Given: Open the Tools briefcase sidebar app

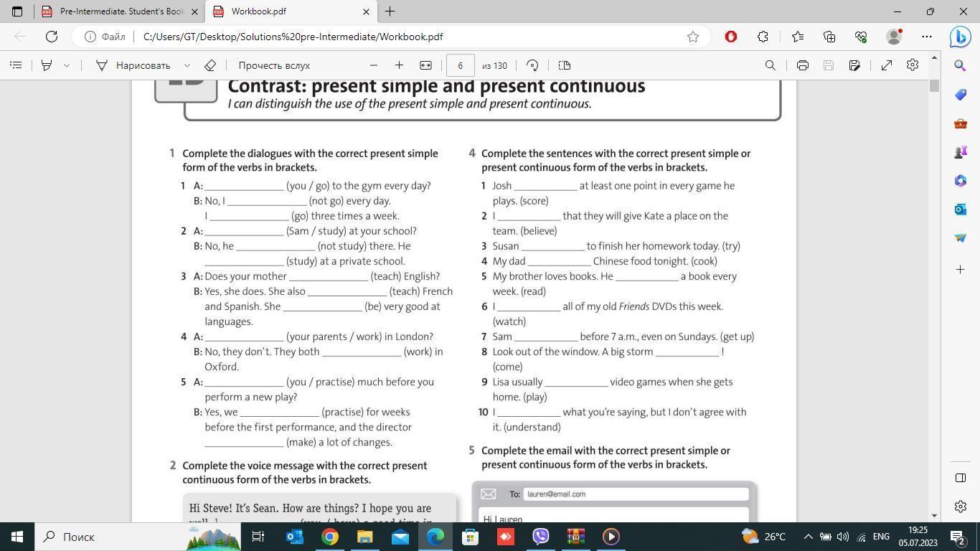Looking at the screenshot, I should pyautogui.click(x=961, y=123).
